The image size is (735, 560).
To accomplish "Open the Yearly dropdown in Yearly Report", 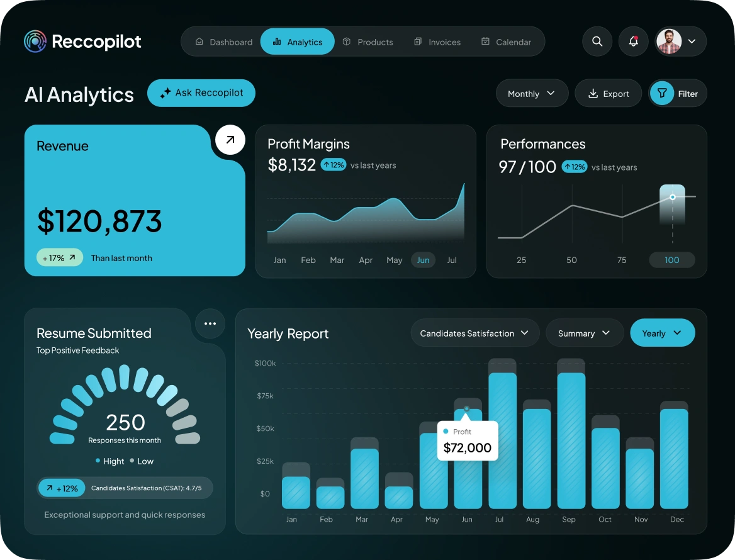I will [662, 333].
